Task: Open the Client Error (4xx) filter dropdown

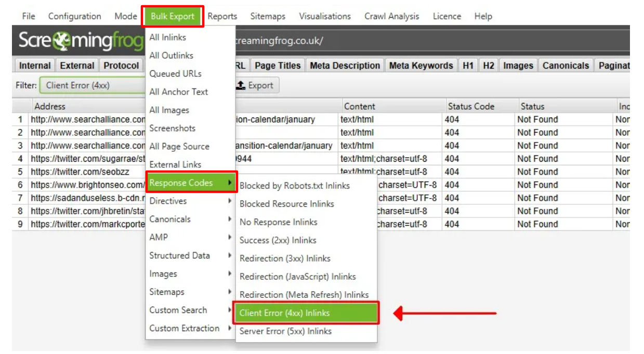Action: click(93, 85)
